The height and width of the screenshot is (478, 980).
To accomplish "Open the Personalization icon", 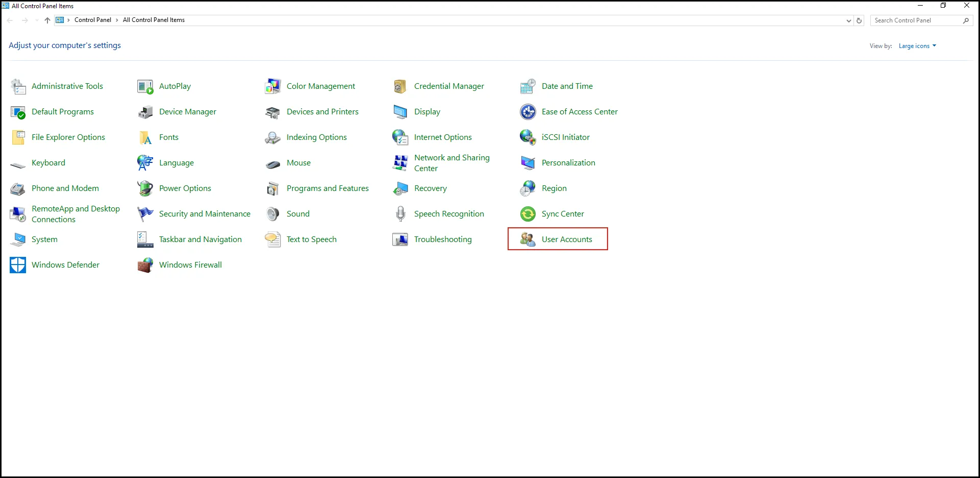I will coord(528,163).
